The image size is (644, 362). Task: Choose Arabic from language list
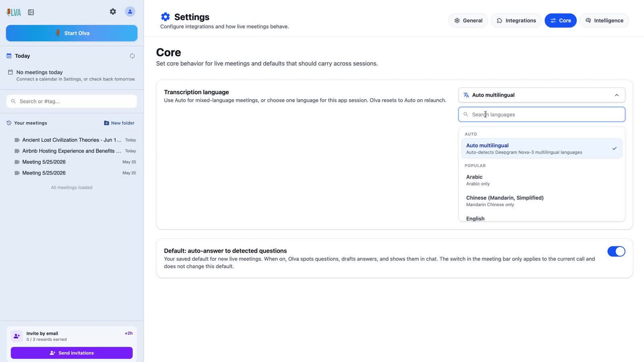[x=541, y=180]
